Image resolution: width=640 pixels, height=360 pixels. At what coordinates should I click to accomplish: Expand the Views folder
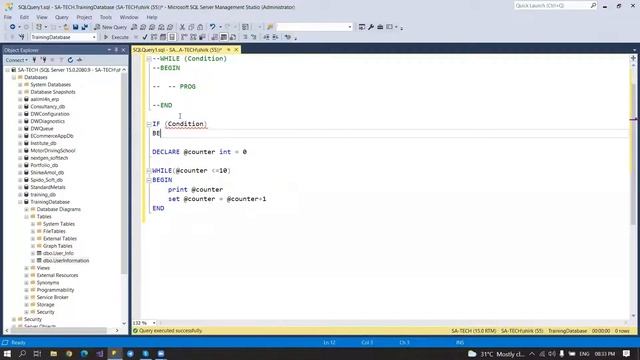pyautogui.click(x=27, y=268)
